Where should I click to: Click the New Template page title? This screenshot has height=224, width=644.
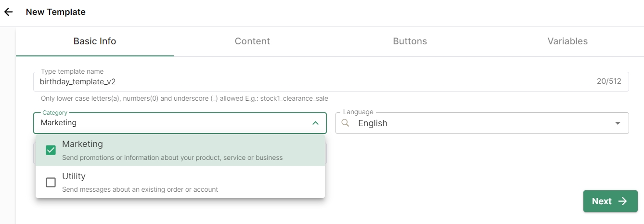(x=56, y=12)
